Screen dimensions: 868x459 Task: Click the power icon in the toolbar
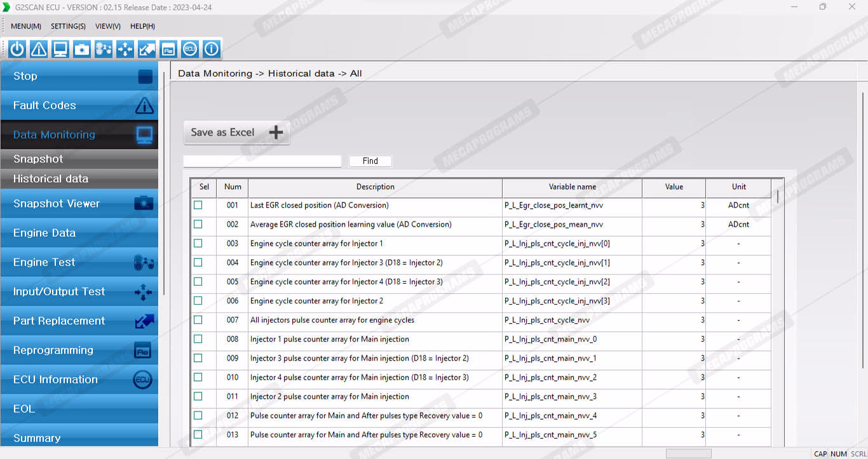[x=17, y=49]
